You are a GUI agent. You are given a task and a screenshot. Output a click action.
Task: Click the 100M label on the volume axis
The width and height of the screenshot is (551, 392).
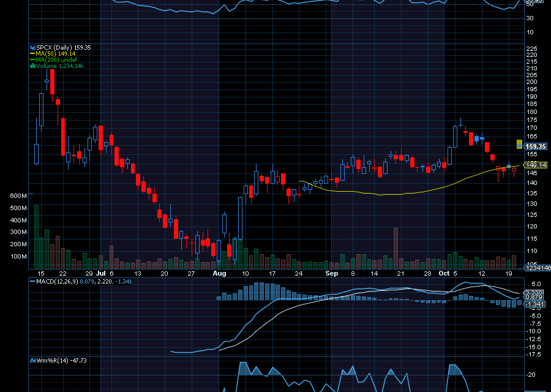[18, 257]
